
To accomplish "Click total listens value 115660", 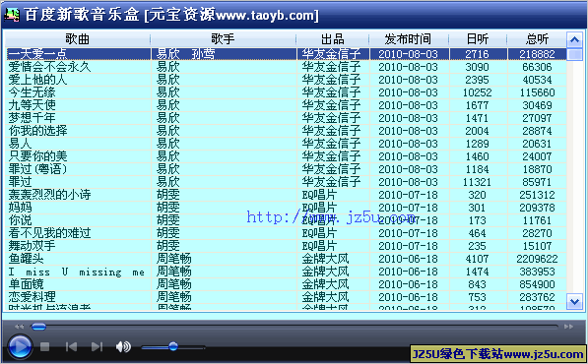I will [537, 92].
